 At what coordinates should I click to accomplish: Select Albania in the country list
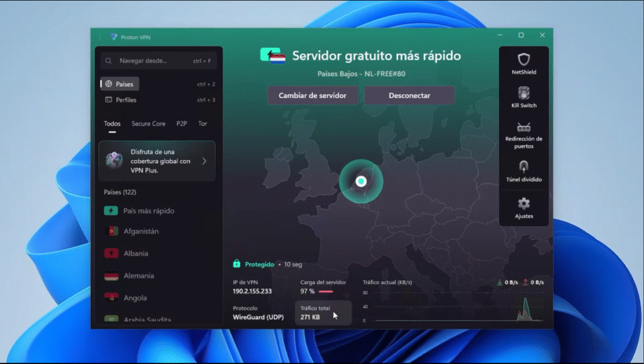(x=136, y=253)
